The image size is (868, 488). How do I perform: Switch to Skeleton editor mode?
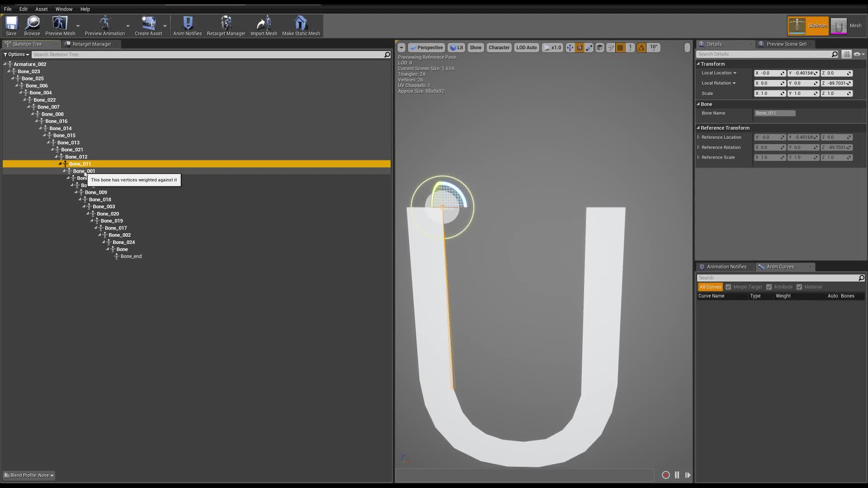(x=808, y=26)
